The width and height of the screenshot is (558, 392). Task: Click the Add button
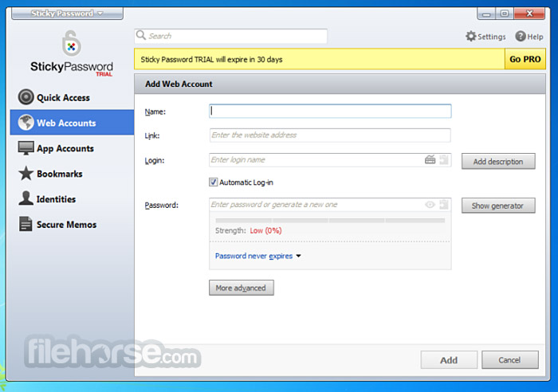click(x=449, y=360)
